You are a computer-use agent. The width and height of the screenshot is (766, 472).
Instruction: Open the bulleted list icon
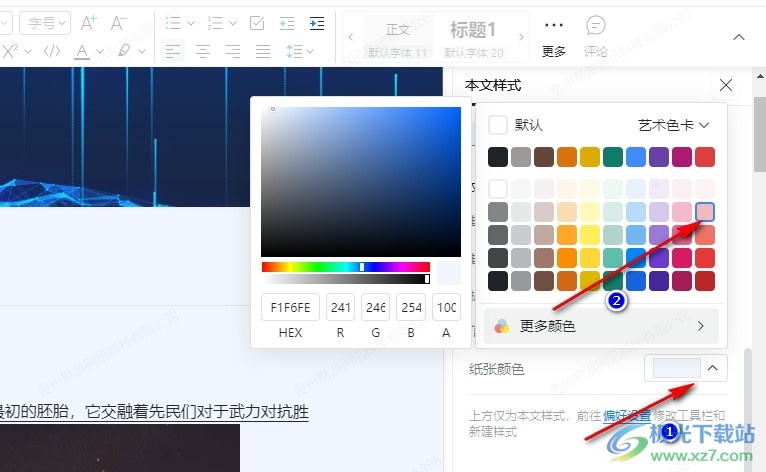pos(173,23)
